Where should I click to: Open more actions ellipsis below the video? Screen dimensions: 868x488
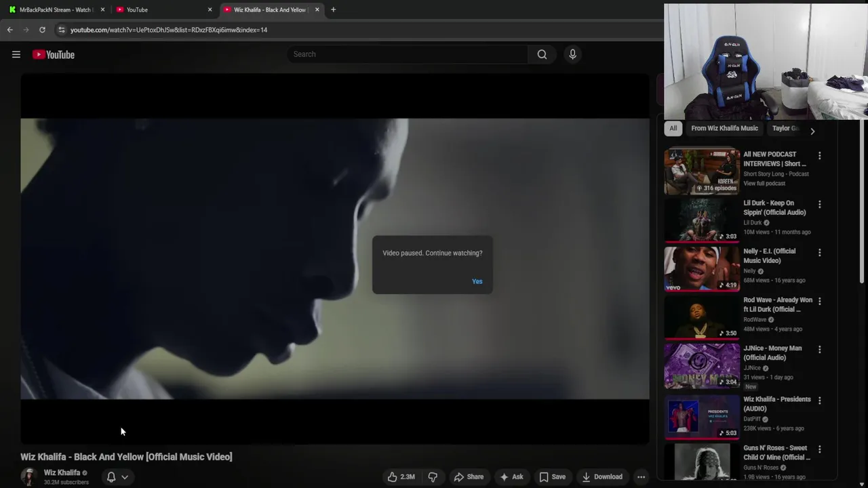[641, 476]
